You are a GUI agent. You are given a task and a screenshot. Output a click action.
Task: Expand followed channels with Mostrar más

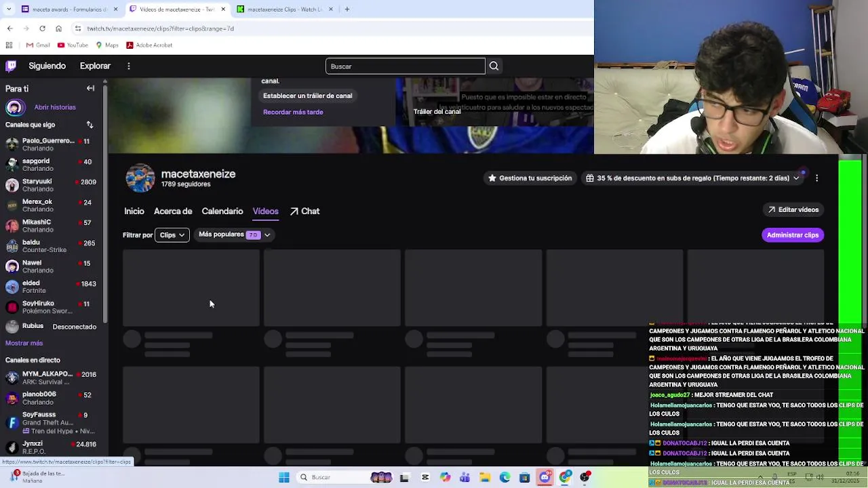[24, 343]
